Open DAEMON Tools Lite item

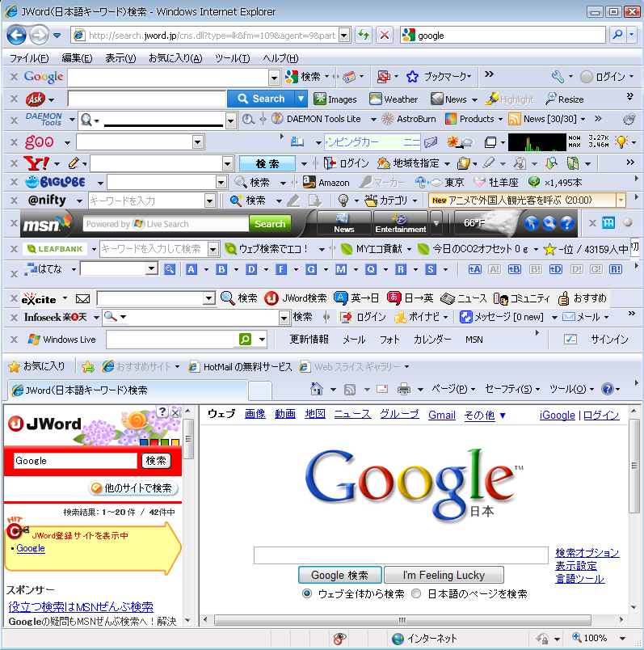tap(316, 119)
